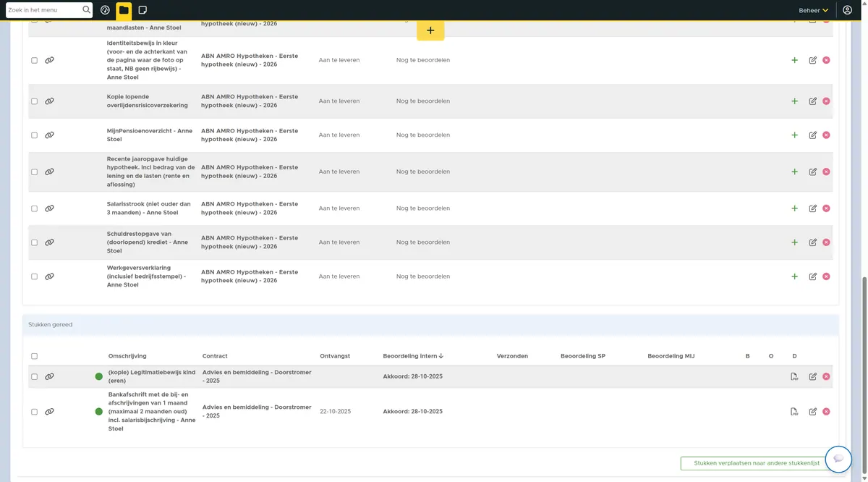Tick checkbox for Kopie lopende overlijdensrisicoverzekering row
This screenshot has width=868, height=482.
pos(34,101)
